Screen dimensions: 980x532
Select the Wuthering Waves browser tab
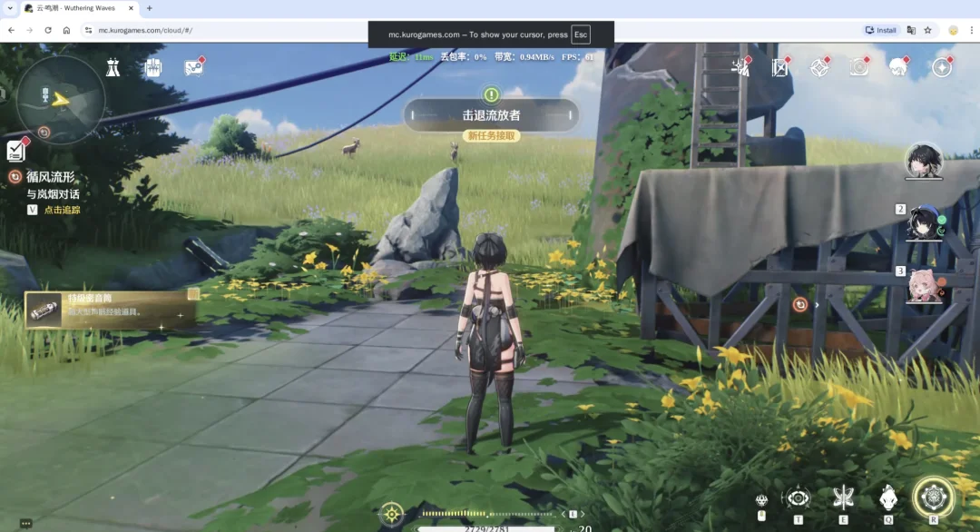pos(79,8)
